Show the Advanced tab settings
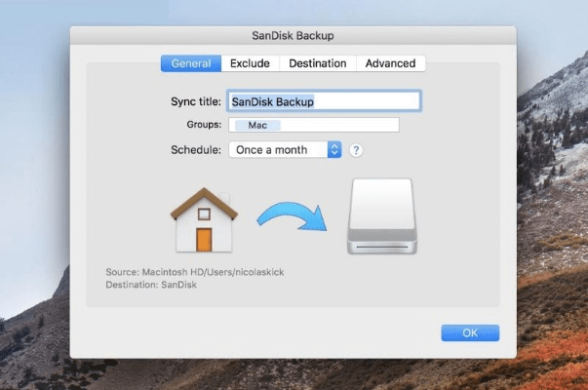Screen dimensions: 588x390 [390, 63]
